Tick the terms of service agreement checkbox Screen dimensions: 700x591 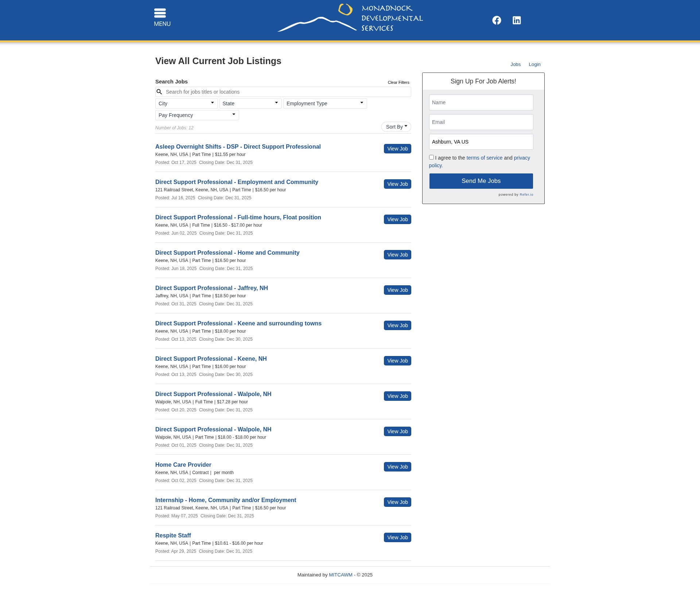(x=431, y=157)
